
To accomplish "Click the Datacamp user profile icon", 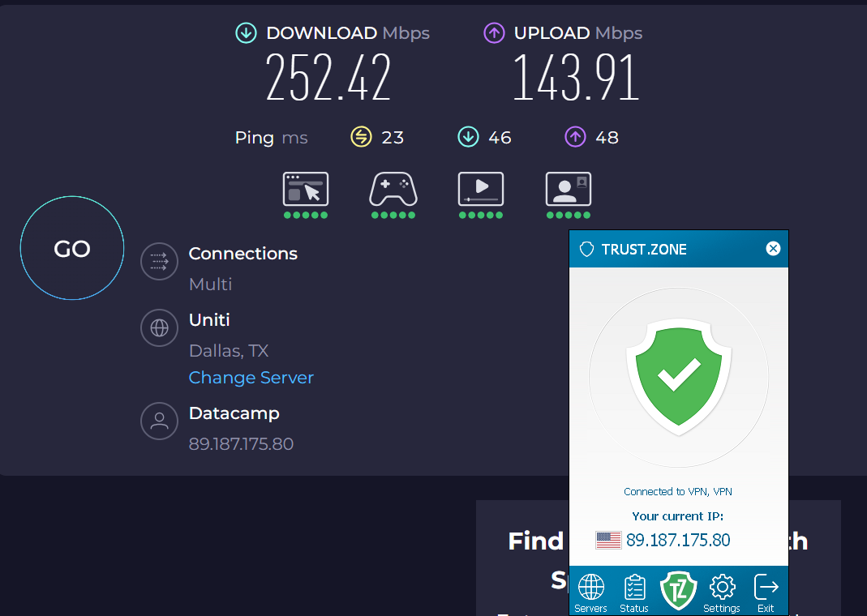I will pos(159,421).
